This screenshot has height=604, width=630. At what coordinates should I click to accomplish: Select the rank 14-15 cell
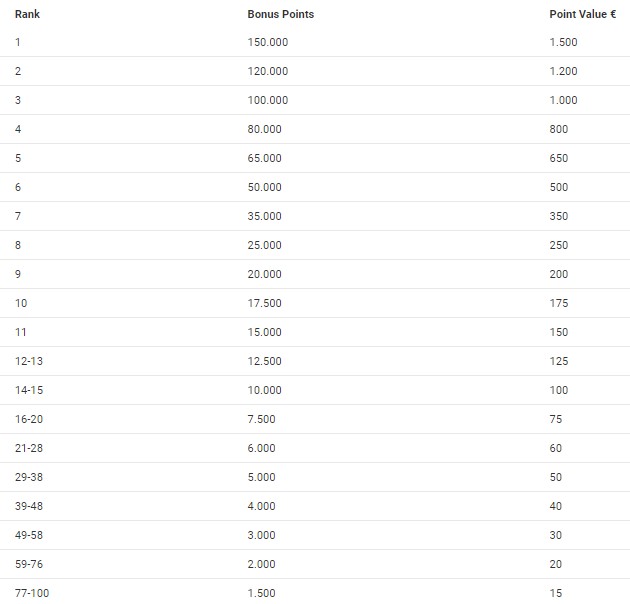(x=29, y=390)
